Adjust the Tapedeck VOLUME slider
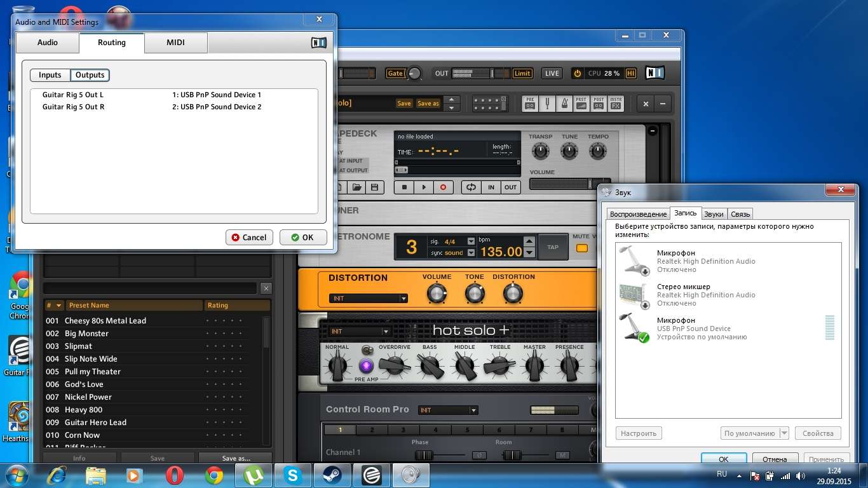Screen dimensions: 868x488 pos(570,184)
